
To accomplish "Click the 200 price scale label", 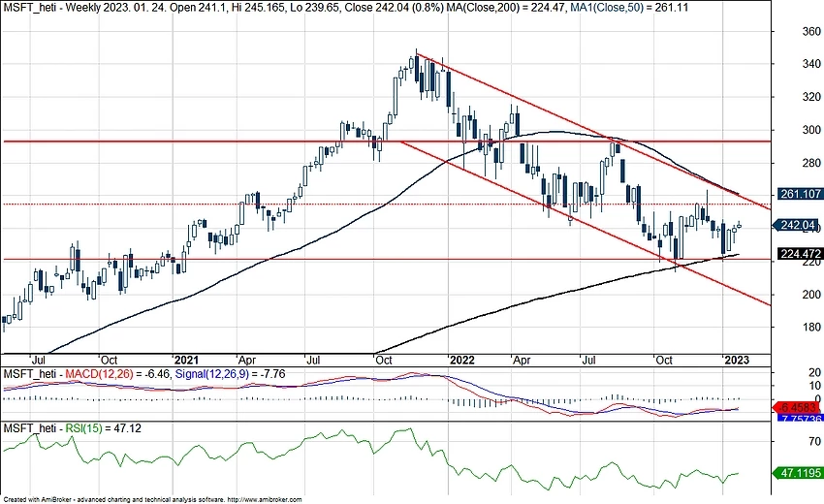I will [811, 295].
